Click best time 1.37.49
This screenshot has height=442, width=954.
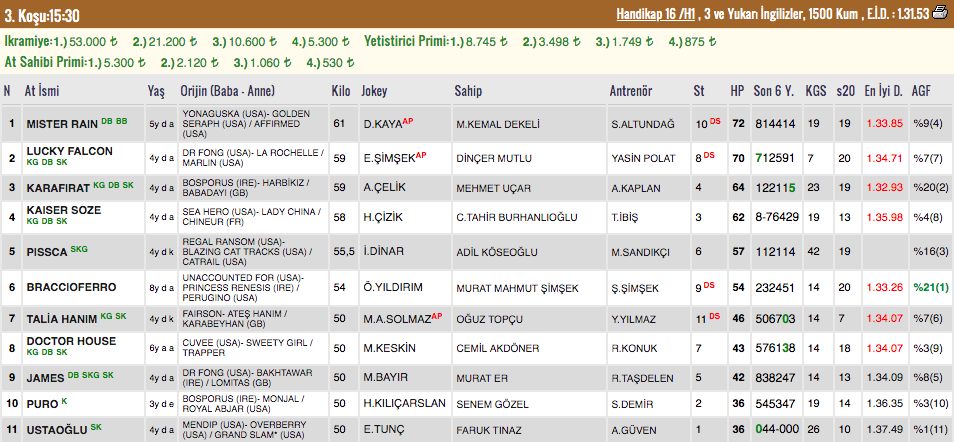(x=884, y=430)
